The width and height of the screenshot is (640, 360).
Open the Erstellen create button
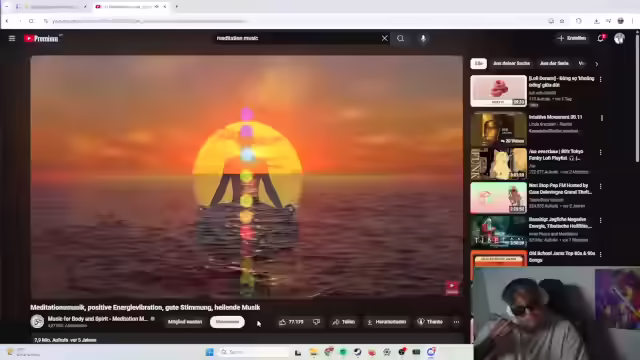tap(572, 38)
